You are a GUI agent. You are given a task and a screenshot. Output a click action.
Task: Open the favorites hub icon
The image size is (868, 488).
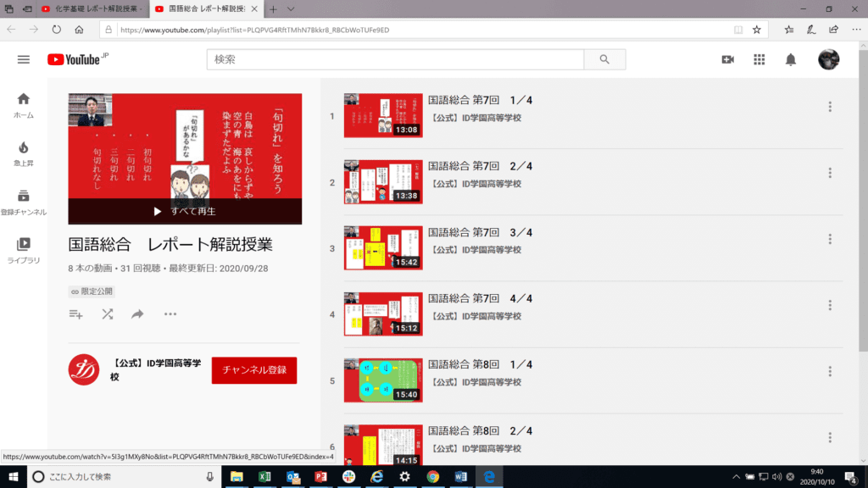[789, 30]
